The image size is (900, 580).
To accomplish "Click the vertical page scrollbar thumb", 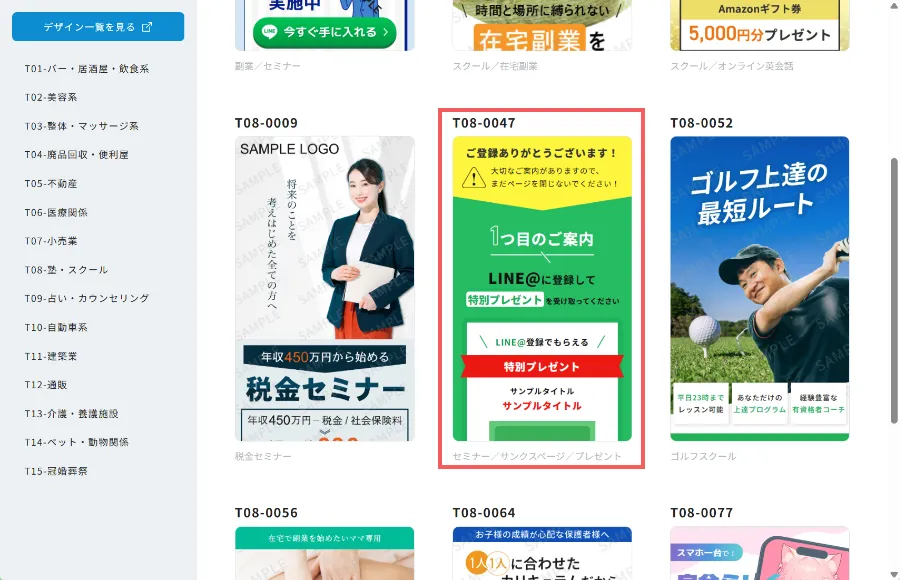I will coord(894,291).
